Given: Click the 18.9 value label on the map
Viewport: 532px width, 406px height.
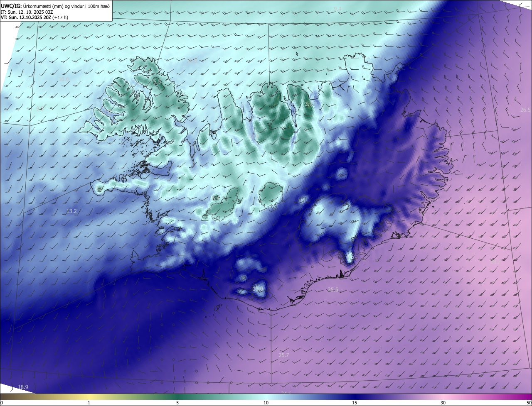Looking at the screenshot, I should [23, 387].
